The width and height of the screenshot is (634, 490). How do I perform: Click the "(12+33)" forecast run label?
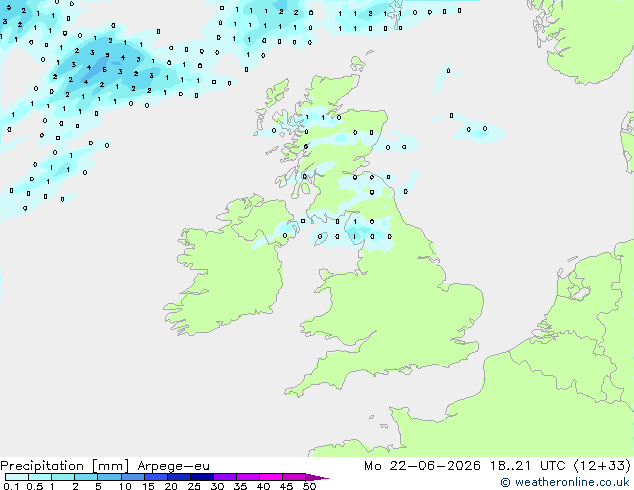(x=602, y=466)
